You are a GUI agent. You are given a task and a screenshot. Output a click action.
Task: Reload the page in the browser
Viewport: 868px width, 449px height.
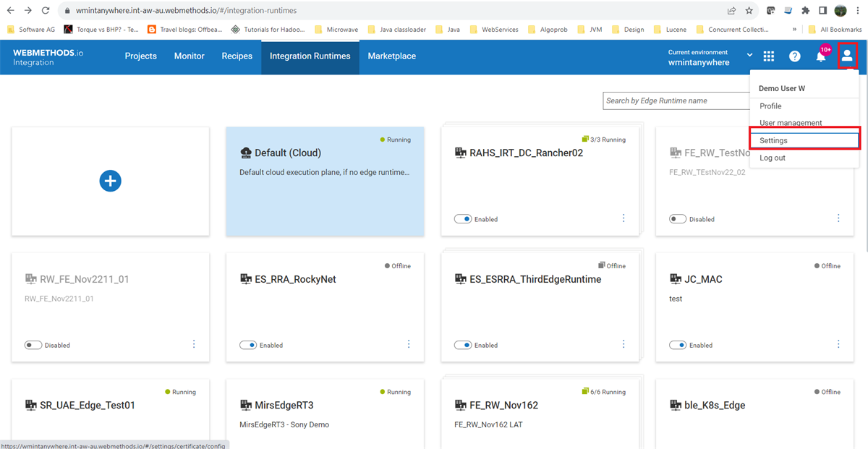coord(46,11)
